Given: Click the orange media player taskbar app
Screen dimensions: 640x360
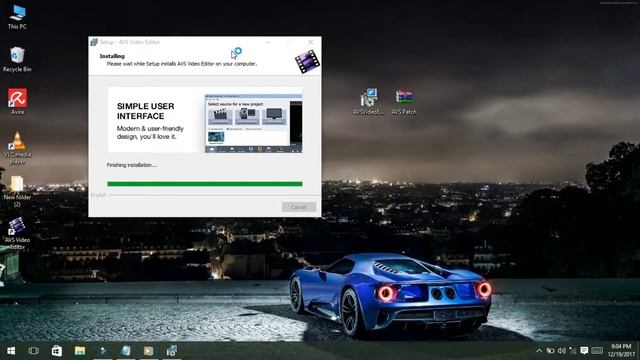Looking at the screenshot, I should click(x=148, y=351).
